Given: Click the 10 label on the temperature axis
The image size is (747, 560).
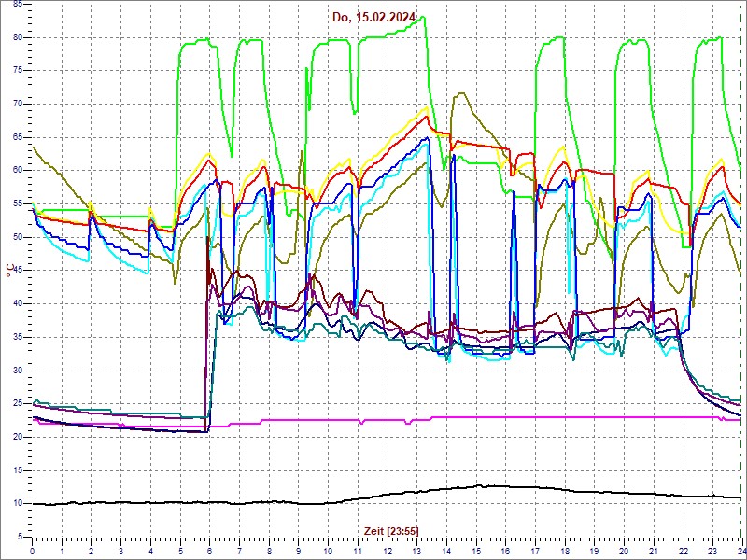Looking at the screenshot, I should (18, 504).
